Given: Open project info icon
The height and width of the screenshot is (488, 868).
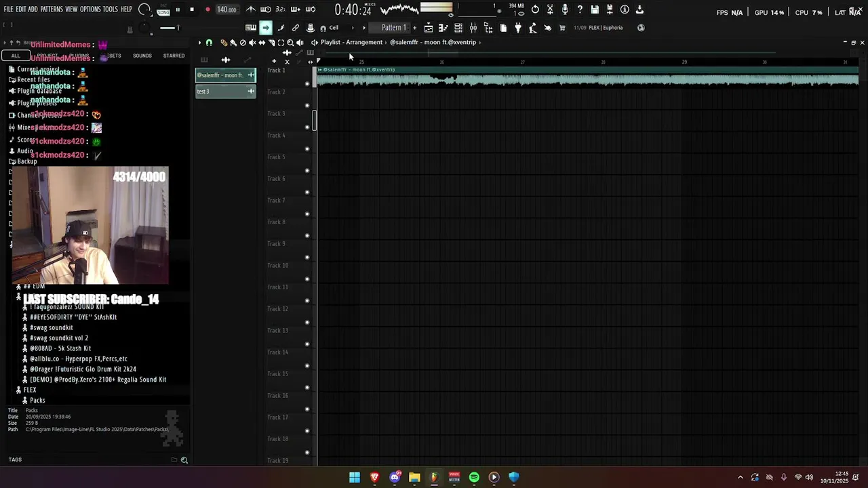Looking at the screenshot, I should pyautogui.click(x=625, y=9).
